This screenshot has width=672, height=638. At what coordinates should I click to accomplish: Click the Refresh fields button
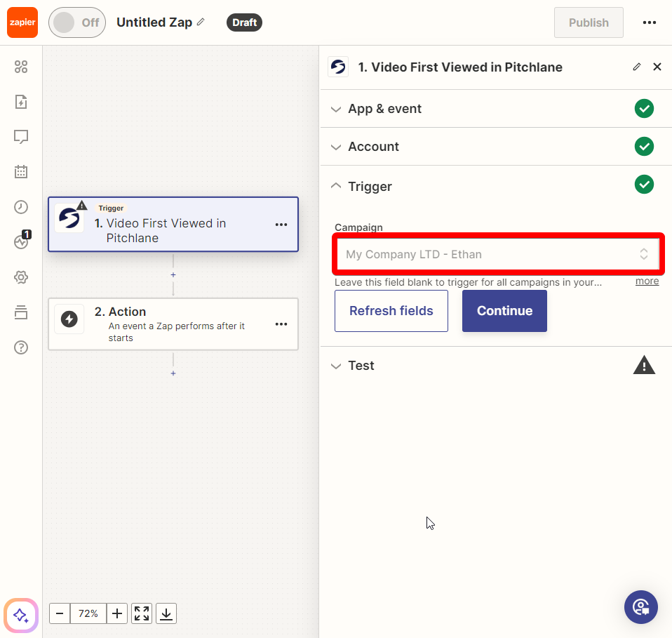(391, 311)
